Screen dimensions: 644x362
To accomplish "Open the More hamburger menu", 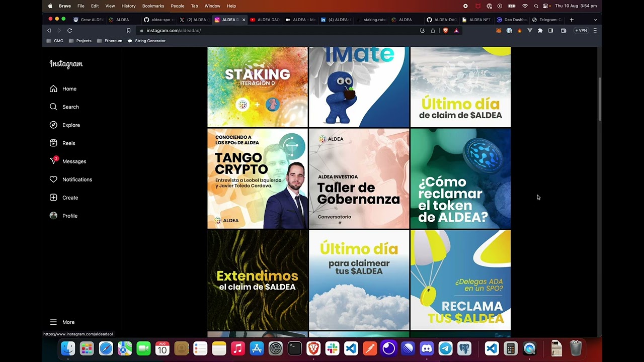I will [x=62, y=322].
